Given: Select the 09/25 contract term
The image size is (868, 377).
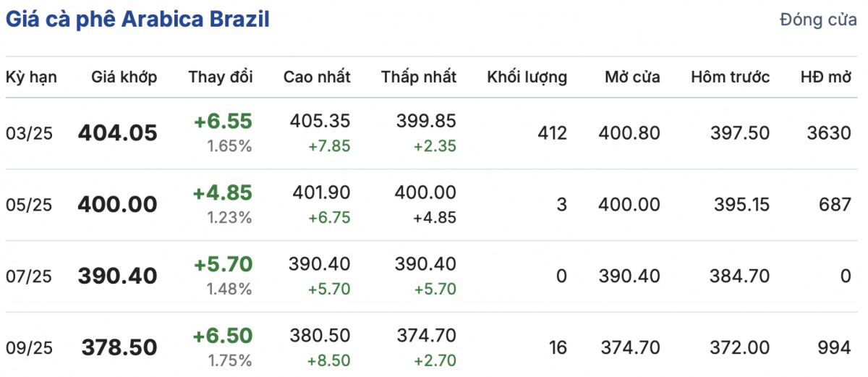Looking at the screenshot, I should [29, 348].
